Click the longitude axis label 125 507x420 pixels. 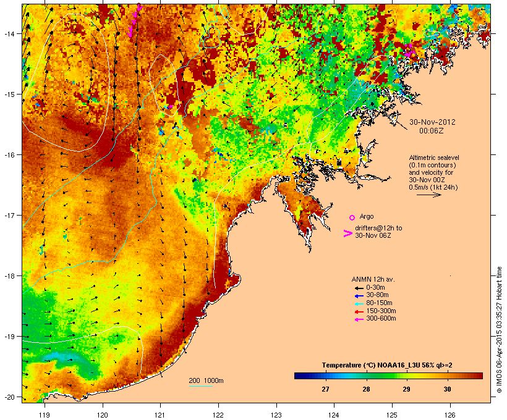click(392, 415)
